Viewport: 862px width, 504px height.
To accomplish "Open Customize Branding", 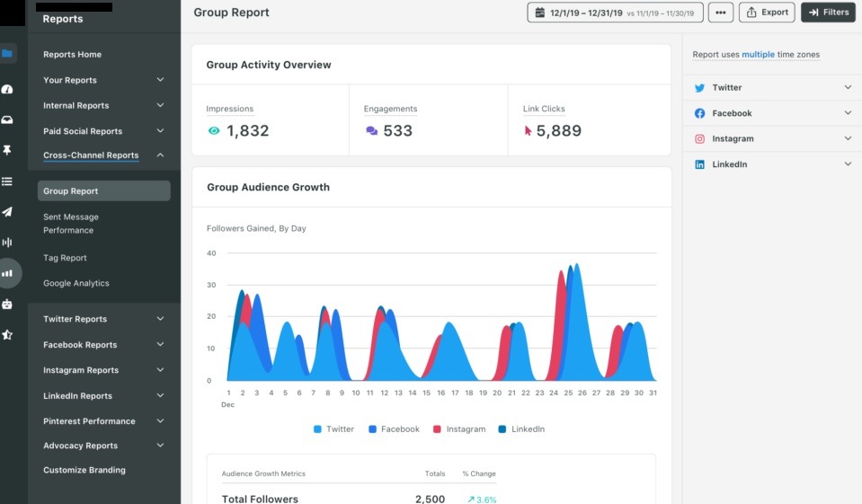I will click(x=84, y=470).
